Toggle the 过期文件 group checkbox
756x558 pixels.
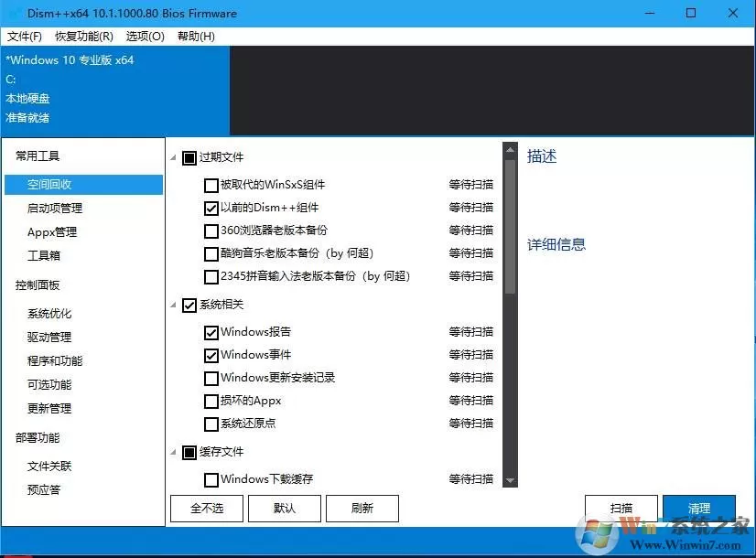pyautogui.click(x=189, y=157)
